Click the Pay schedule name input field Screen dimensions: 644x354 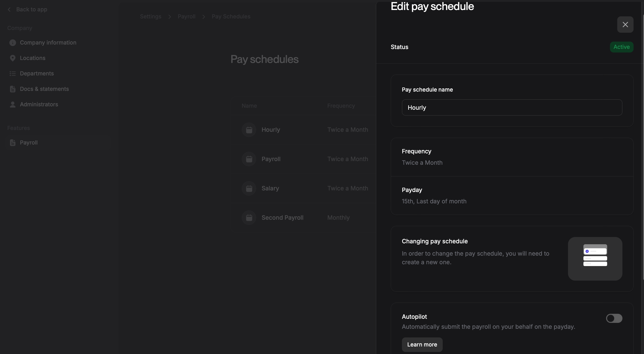pyautogui.click(x=512, y=108)
